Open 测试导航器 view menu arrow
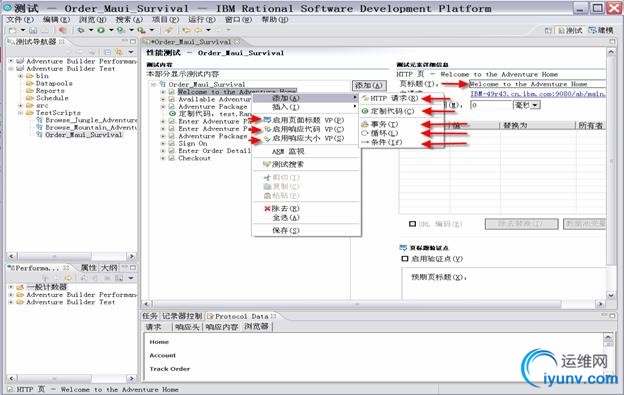624x395 pixels. click(131, 52)
